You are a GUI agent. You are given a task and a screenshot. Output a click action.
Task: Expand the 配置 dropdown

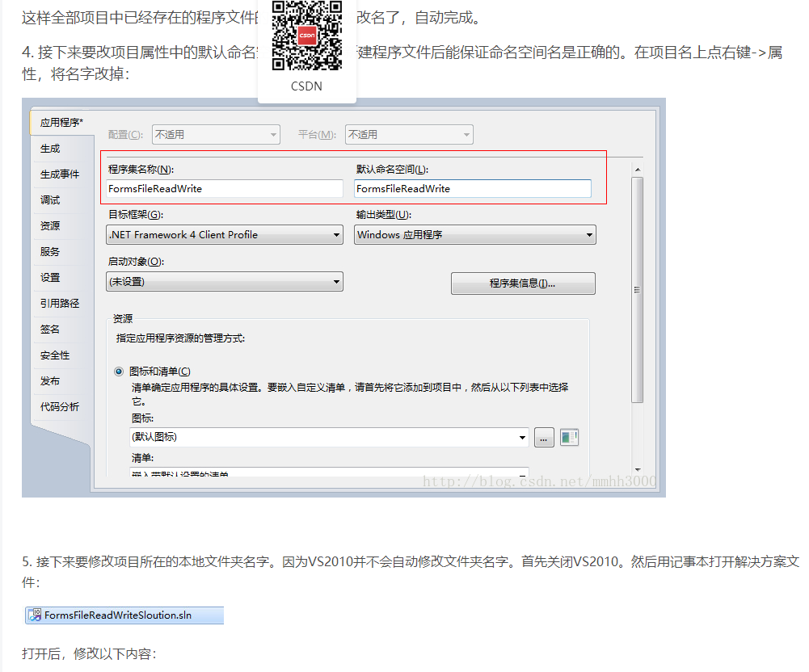(216, 135)
